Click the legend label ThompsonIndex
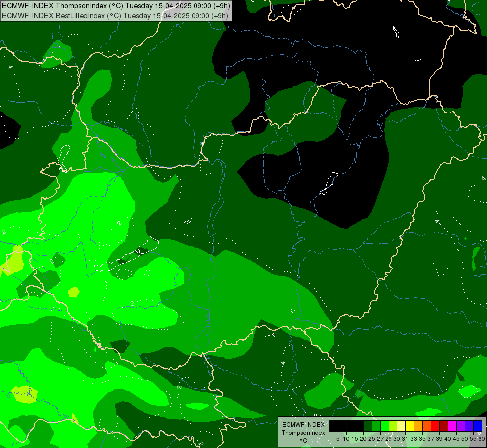 (303, 433)
